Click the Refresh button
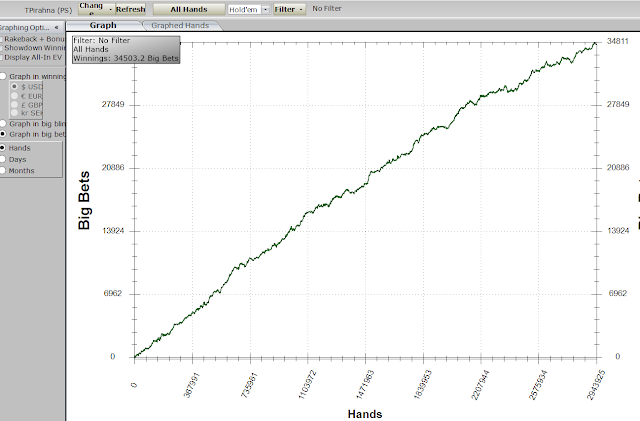Viewport: 640px width, 421px height. point(131,9)
